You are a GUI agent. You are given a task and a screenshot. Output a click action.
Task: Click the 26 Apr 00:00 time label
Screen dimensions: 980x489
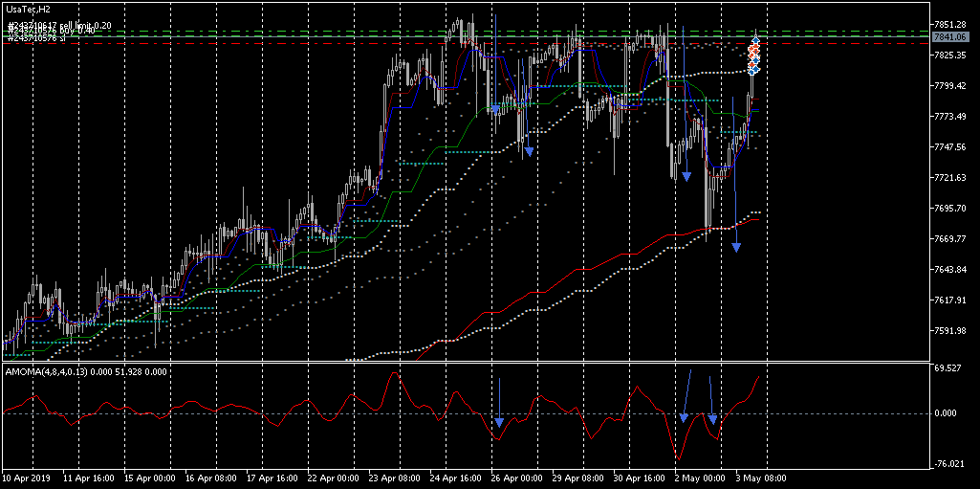tap(515, 478)
